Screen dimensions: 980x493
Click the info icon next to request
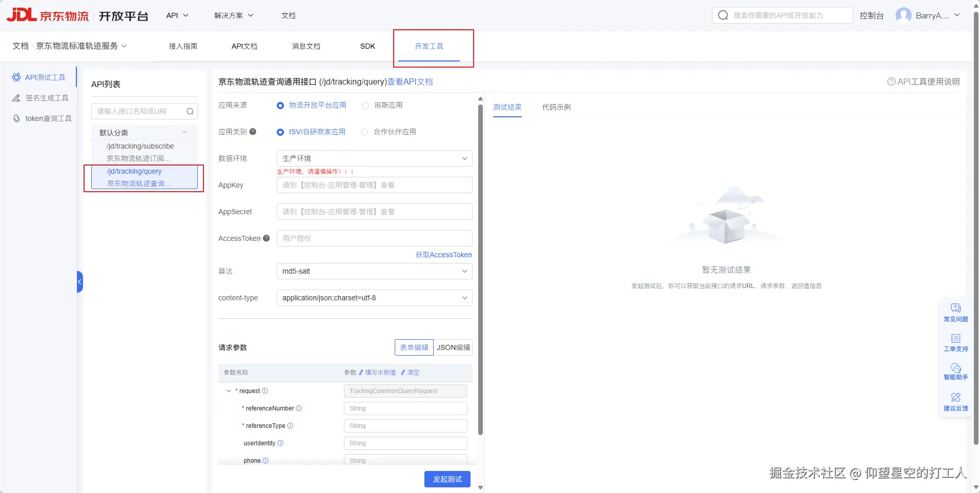coord(265,391)
